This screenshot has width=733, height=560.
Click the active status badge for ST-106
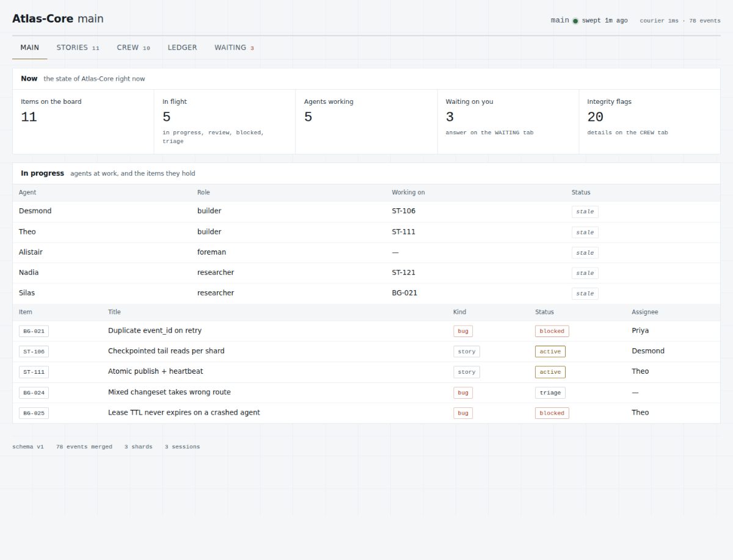tap(550, 352)
